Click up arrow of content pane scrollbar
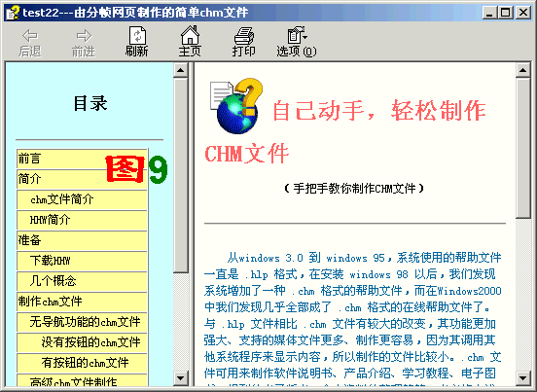This screenshot has width=537, height=392. click(522, 71)
